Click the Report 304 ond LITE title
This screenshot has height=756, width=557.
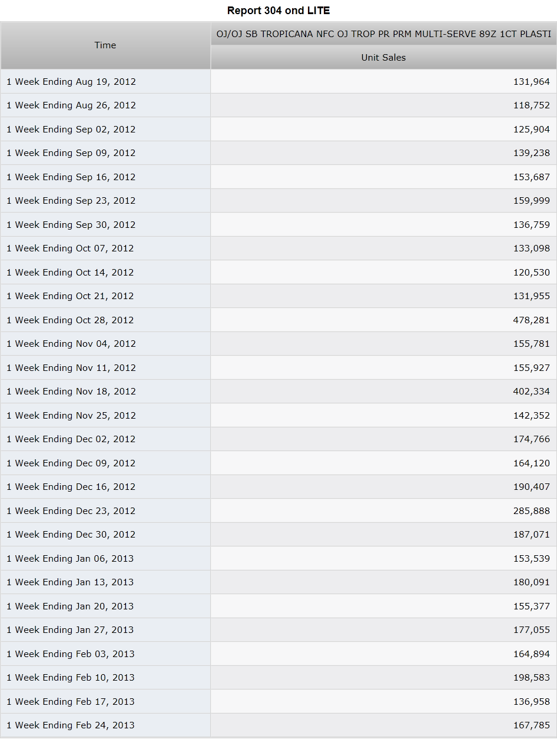pyautogui.click(x=278, y=11)
